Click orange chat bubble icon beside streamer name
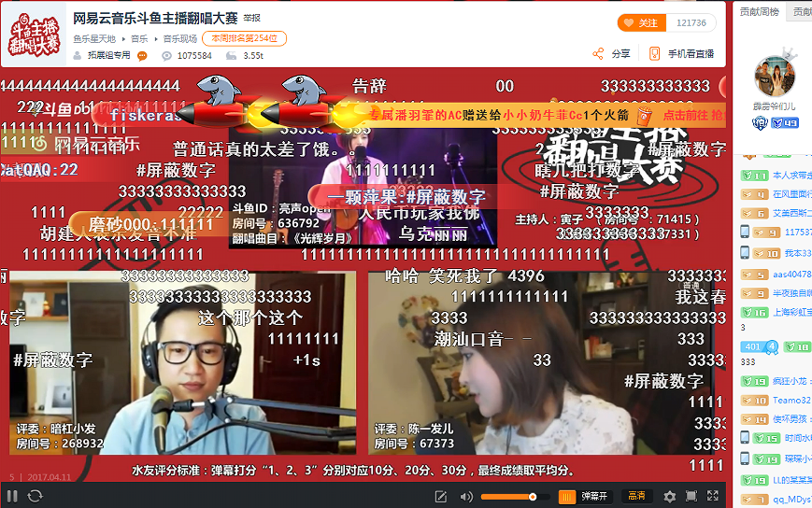This screenshot has height=508, width=812. tap(142, 56)
